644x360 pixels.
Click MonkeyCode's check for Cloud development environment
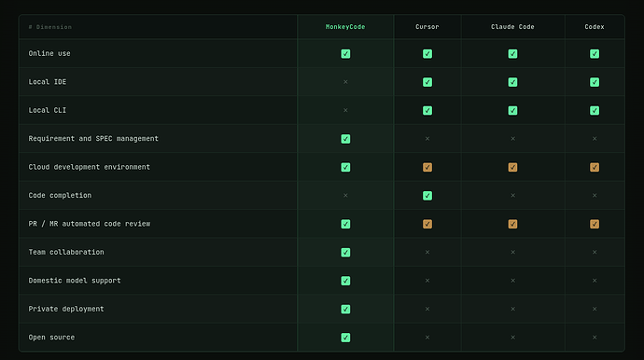(x=345, y=167)
